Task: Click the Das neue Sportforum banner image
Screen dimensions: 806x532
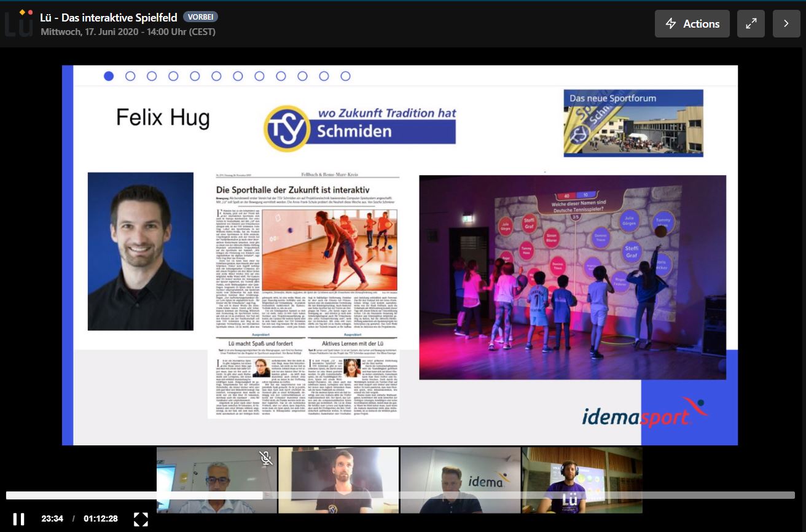Action: click(633, 123)
